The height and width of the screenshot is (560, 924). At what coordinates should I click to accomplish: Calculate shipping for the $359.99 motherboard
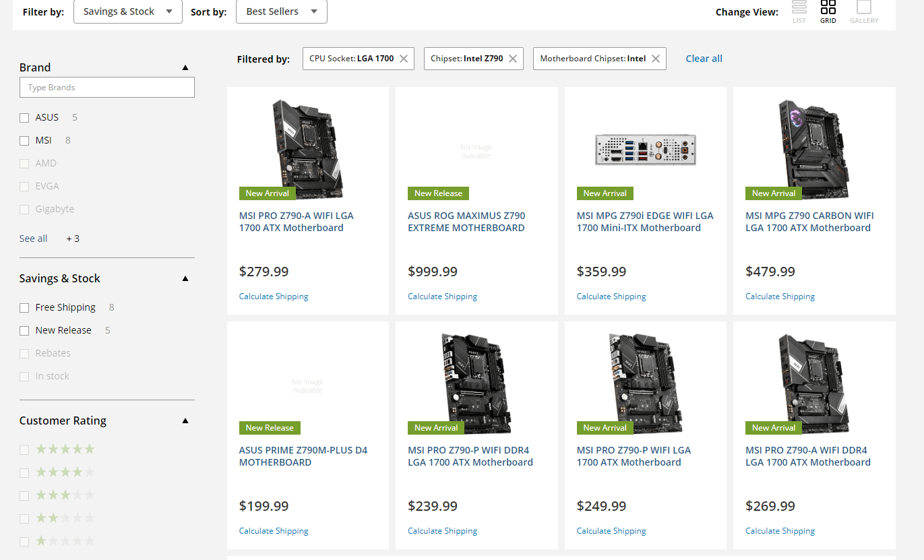tap(611, 297)
